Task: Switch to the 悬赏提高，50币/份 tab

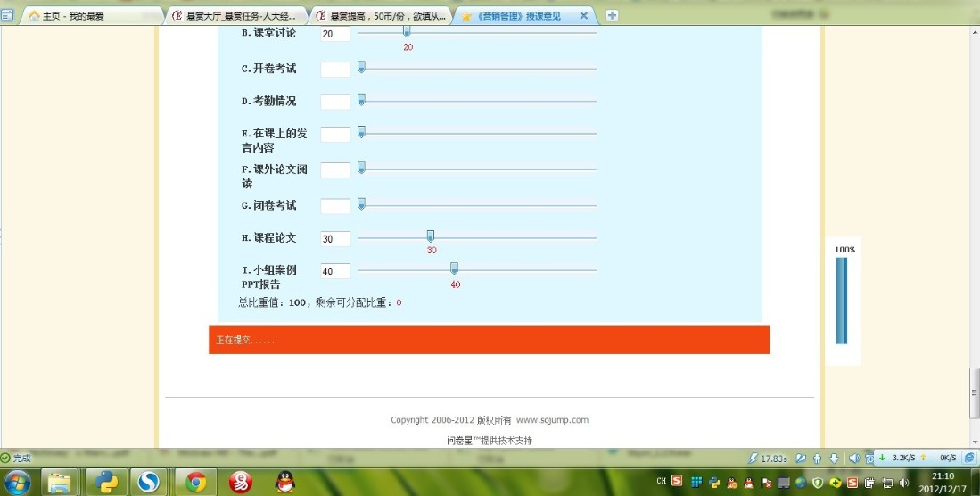Action: (x=382, y=16)
